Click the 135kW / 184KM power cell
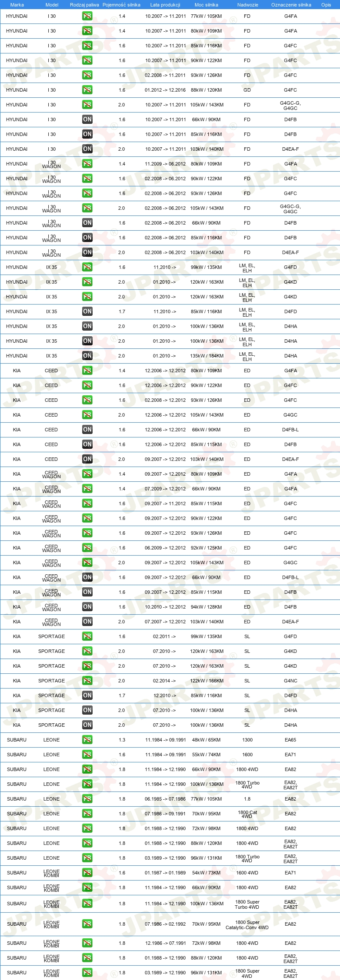Screen dimensions: 340x980 coord(207,356)
